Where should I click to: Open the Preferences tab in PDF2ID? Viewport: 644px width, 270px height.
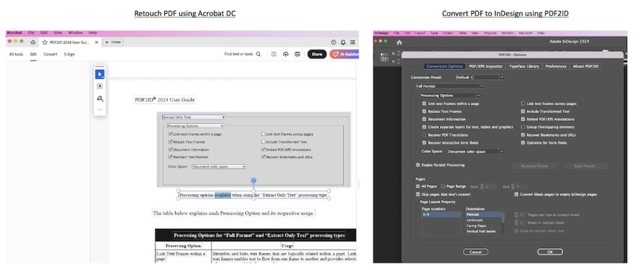pyautogui.click(x=556, y=66)
